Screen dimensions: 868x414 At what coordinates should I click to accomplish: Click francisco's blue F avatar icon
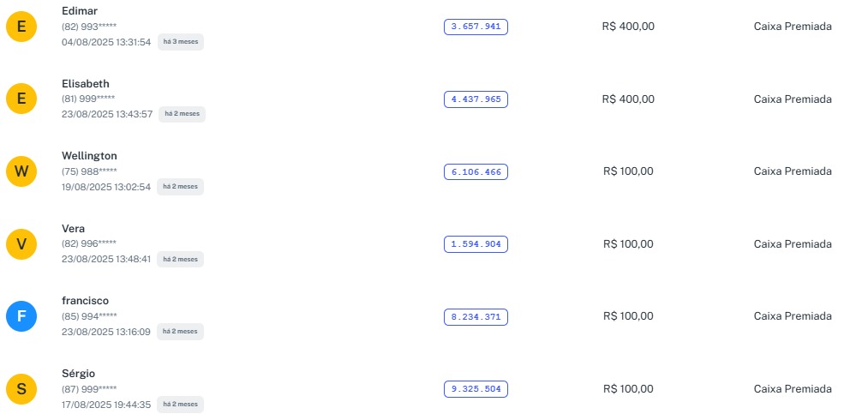pos(21,317)
